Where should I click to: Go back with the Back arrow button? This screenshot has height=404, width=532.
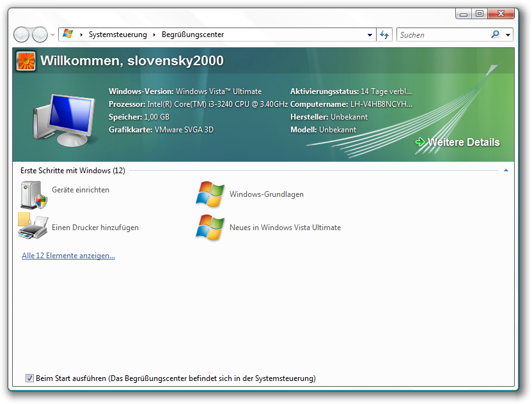(21, 35)
